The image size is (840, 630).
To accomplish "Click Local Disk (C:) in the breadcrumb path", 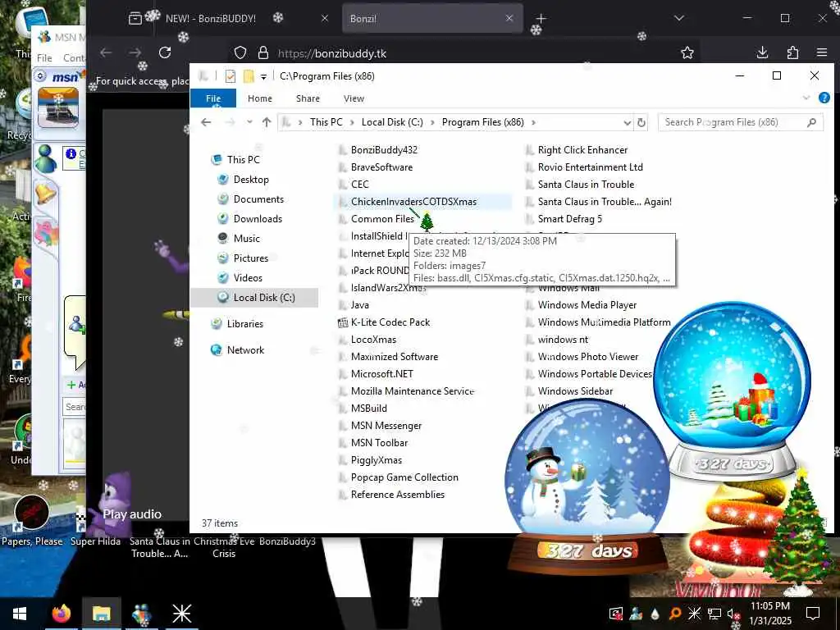I will tap(392, 122).
